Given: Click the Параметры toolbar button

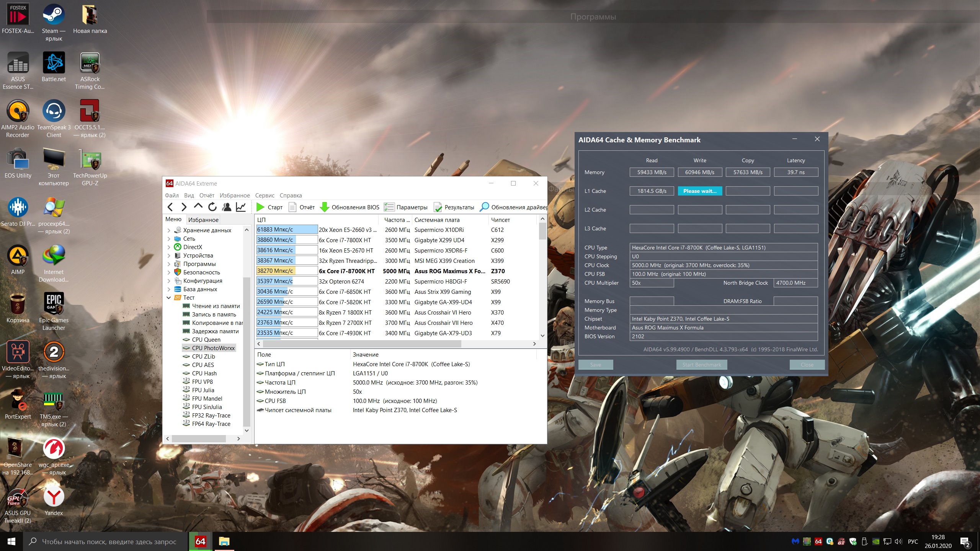Looking at the screenshot, I should click(x=406, y=207).
